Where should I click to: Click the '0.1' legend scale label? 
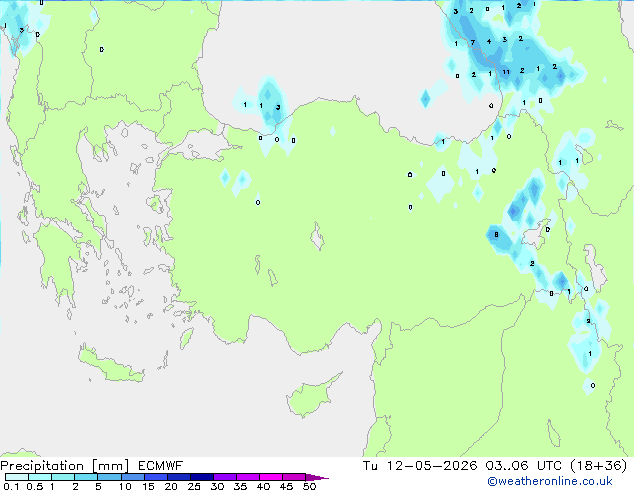pyautogui.click(x=11, y=486)
